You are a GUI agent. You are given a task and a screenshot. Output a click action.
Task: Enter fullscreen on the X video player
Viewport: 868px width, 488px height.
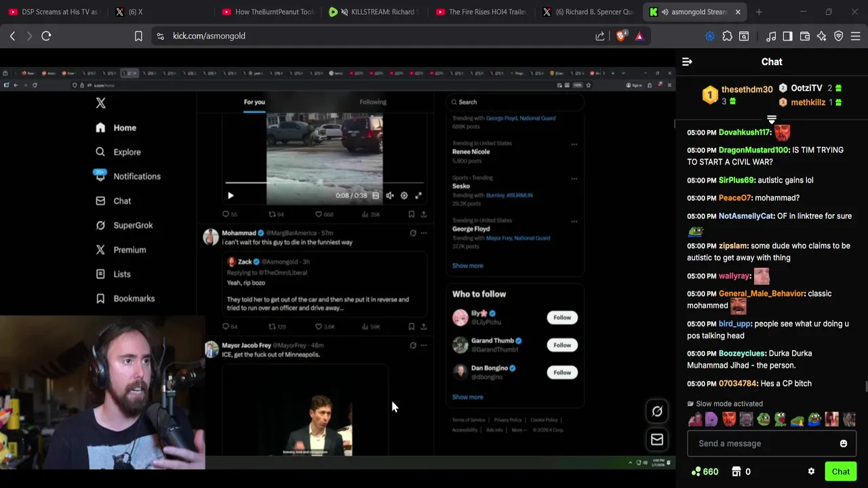418,196
